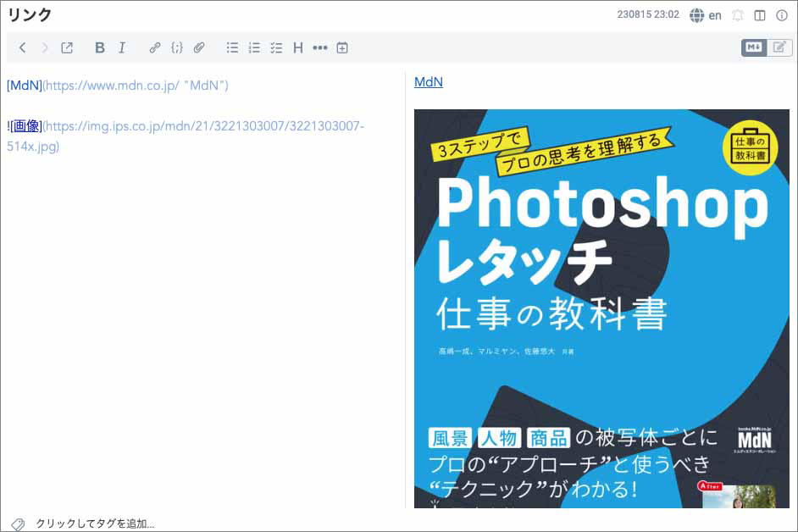The image size is (798, 532).
Task: Switch to Markdown-only view mode
Action: point(752,47)
